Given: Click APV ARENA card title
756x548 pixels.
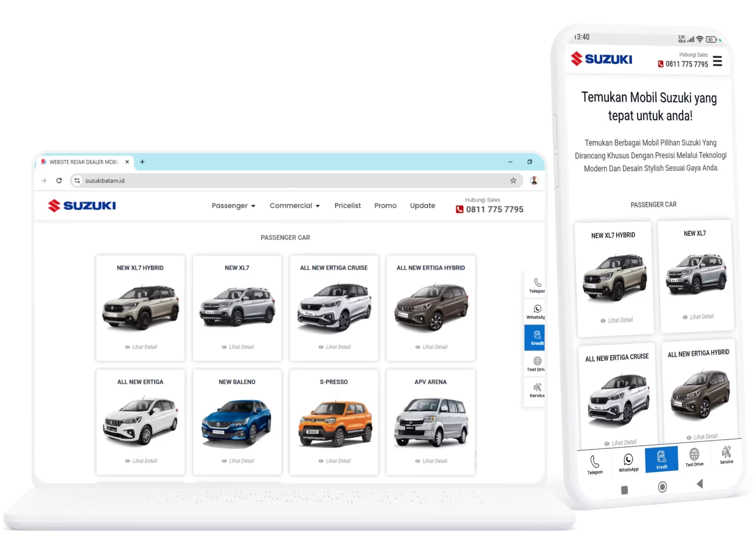Looking at the screenshot, I should point(431,382).
